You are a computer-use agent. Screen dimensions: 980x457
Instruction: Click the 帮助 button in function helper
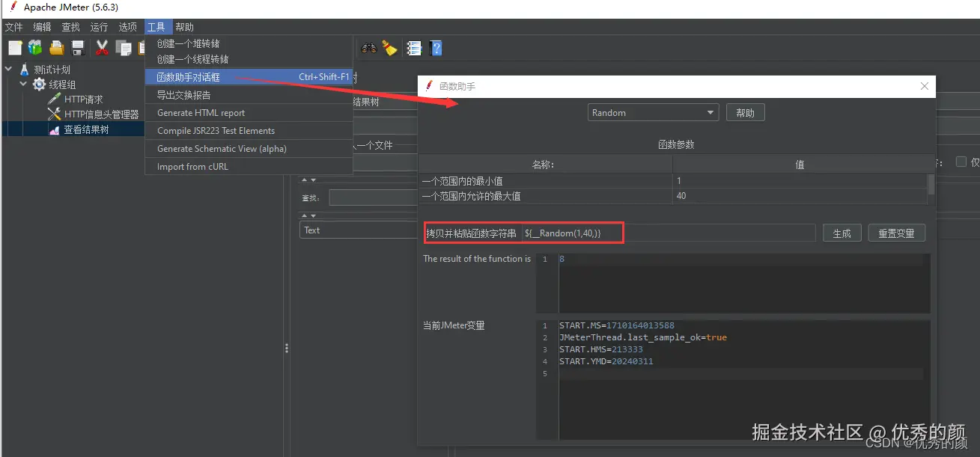pos(745,112)
